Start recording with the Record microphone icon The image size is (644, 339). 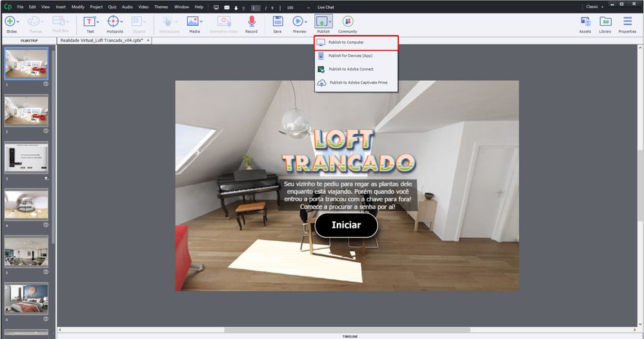pos(251,21)
